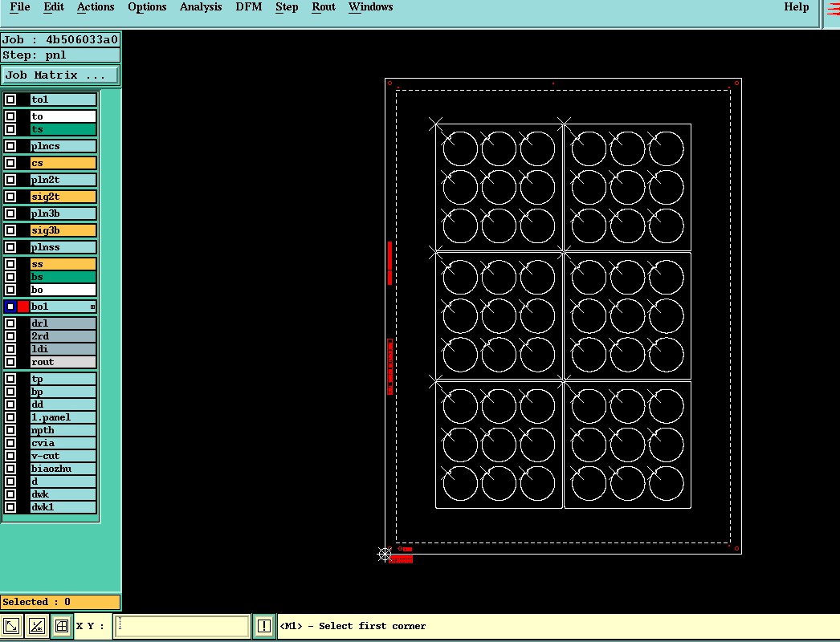Open the Help menu

796,7
